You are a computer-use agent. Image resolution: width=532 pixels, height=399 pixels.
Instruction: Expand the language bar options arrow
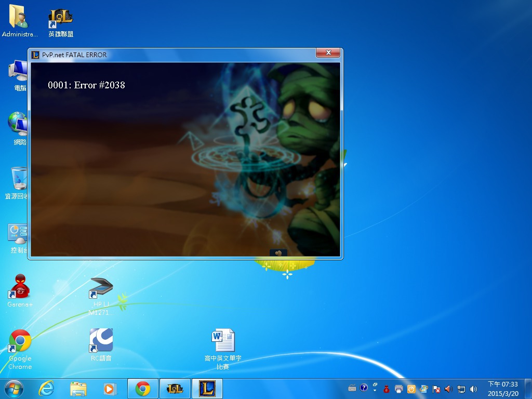pyautogui.click(x=375, y=391)
